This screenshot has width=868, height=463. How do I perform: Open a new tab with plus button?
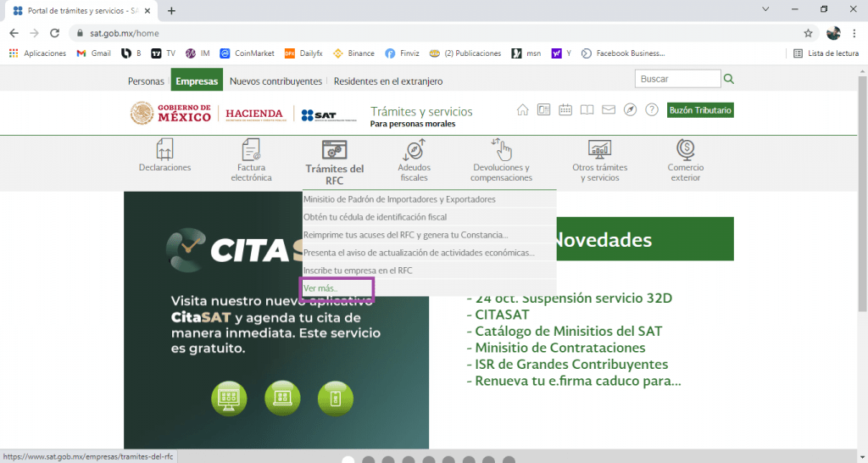tap(171, 10)
